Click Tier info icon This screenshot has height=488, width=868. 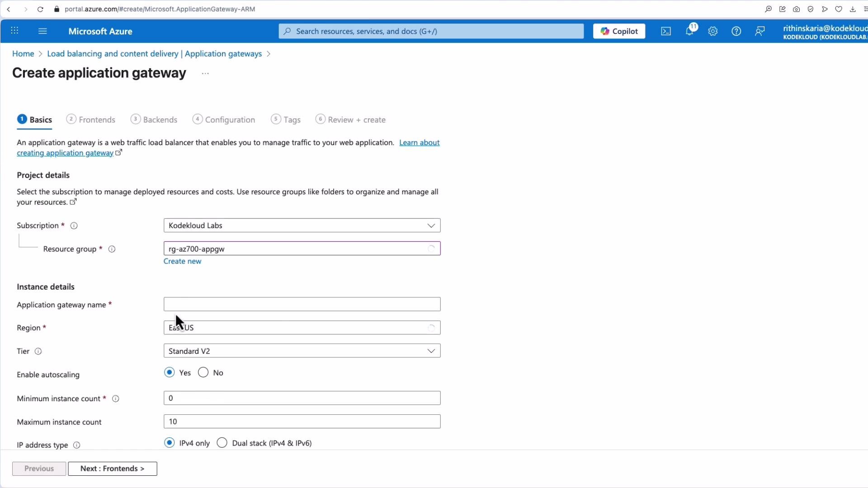point(38,352)
